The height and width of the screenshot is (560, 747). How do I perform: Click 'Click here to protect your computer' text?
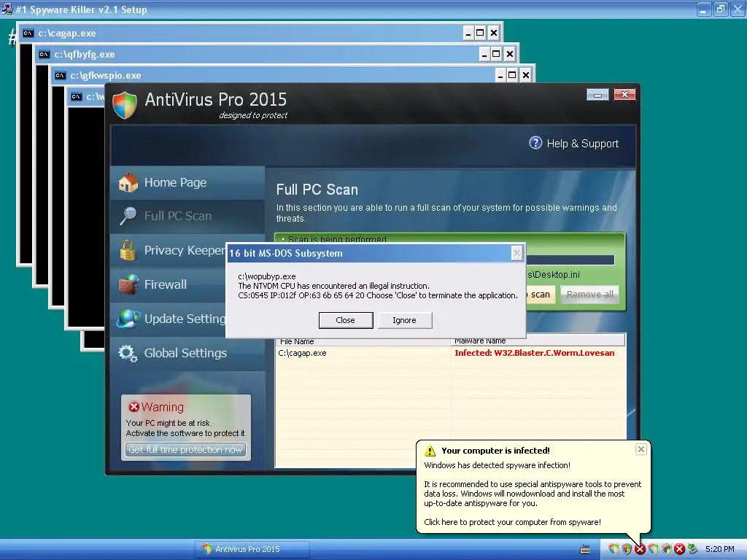(x=513, y=522)
